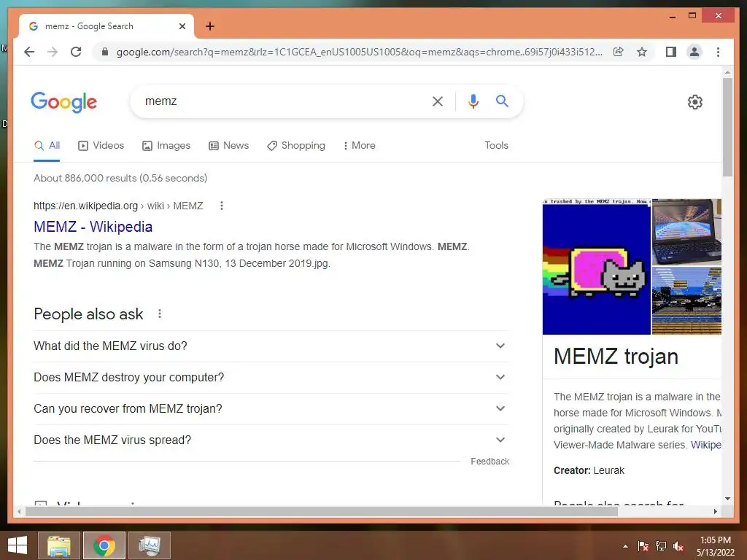Click the muted volume tray icon
This screenshot has height=560, width=747.
(x=678, y=546)
